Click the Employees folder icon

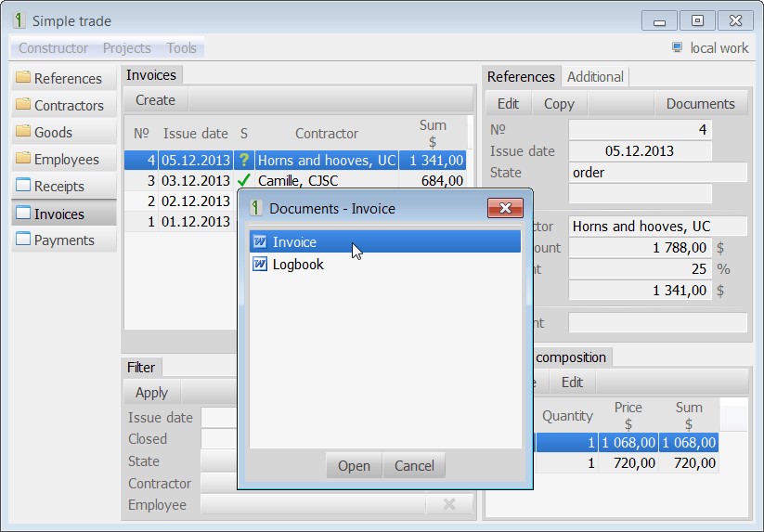(23, 159)
